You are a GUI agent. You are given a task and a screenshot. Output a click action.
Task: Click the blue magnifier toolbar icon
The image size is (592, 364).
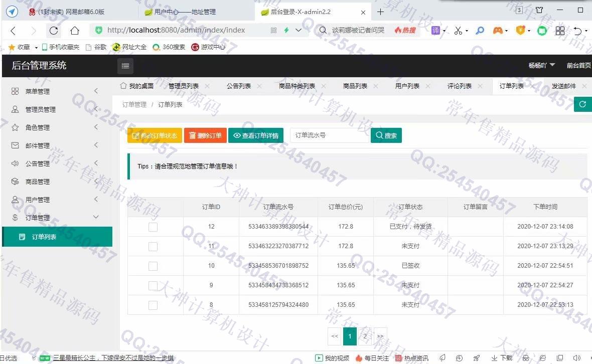pyautogui.click(x=480, y=31)
